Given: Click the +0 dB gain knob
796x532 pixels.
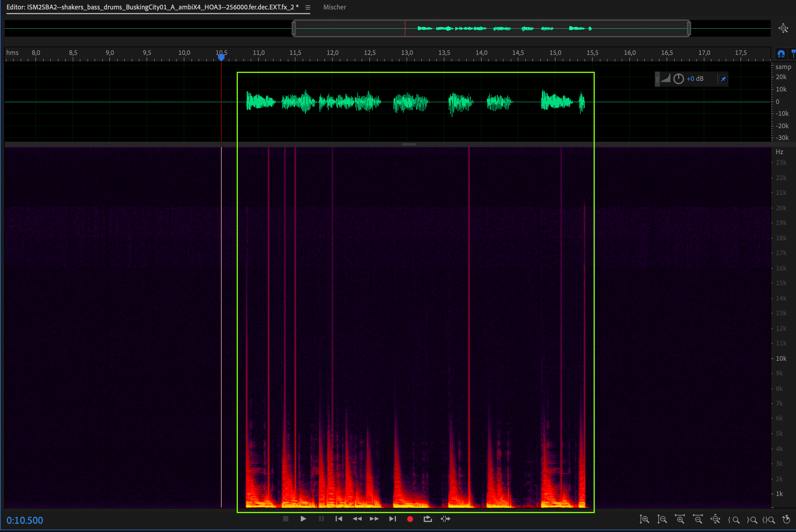Looking at the screenshot, I should [x=678, y=79].
